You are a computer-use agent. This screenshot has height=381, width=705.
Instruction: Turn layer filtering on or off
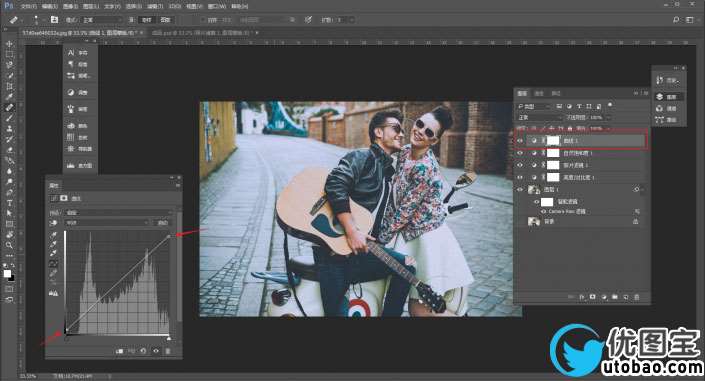click(x=610, y=105)
